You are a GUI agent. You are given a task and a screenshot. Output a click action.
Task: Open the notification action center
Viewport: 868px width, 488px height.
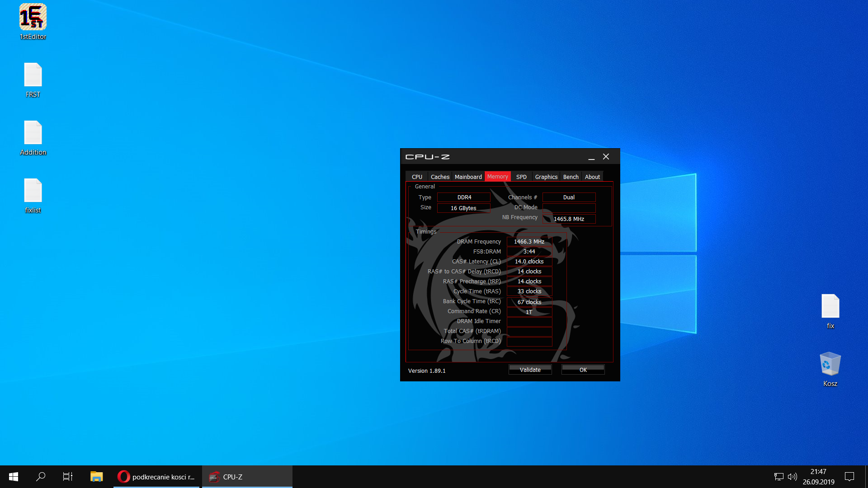pyautogui.click(x=849, y=477)
